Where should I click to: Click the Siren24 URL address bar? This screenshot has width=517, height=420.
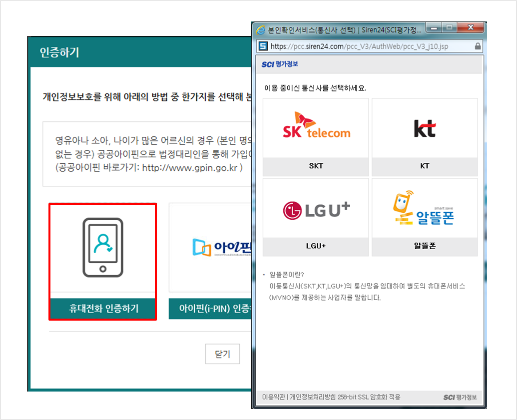(x=369, y=46)
